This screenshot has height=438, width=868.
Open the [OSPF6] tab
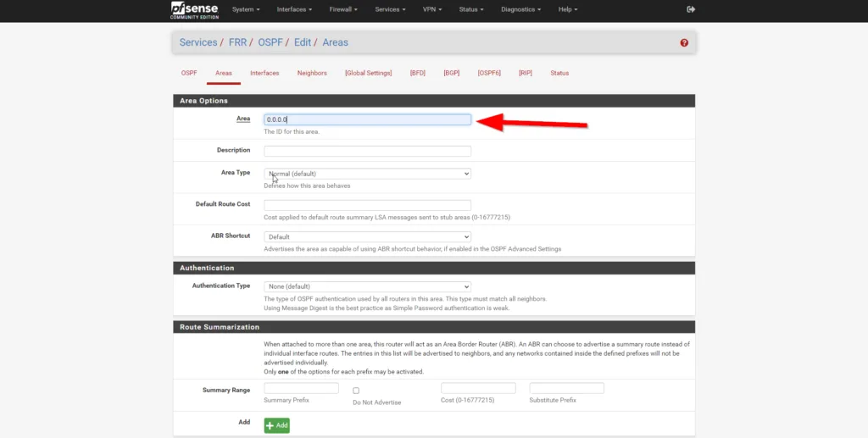(x=489, y=73)
